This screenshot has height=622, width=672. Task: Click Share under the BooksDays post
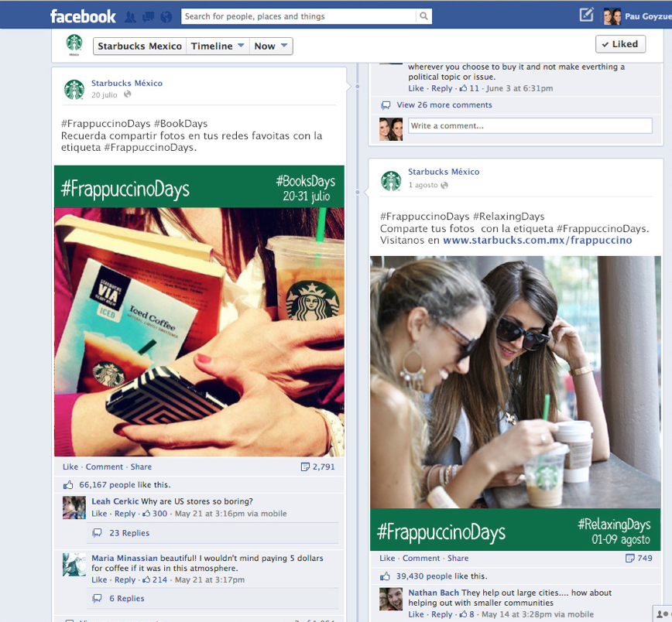pos(141,466)
